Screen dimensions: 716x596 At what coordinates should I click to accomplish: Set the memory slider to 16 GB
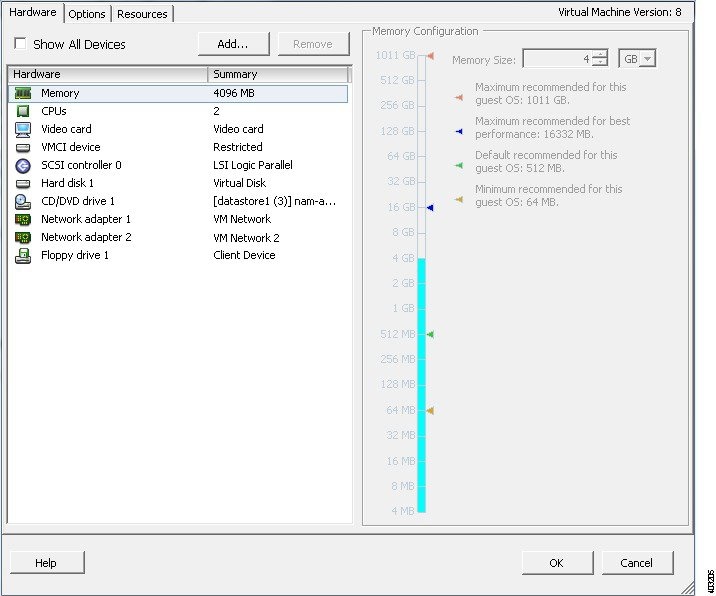421,208
